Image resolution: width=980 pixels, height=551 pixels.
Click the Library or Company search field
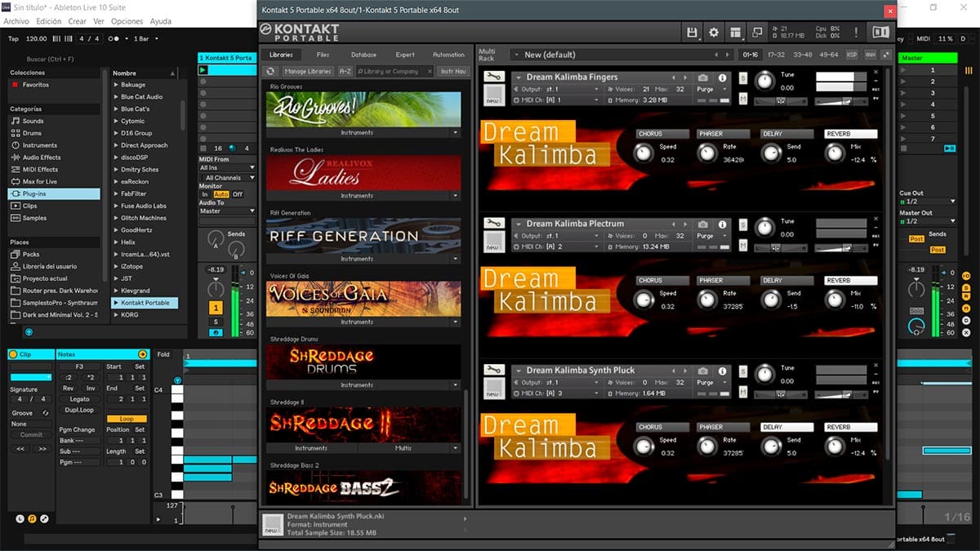point(394,71)
